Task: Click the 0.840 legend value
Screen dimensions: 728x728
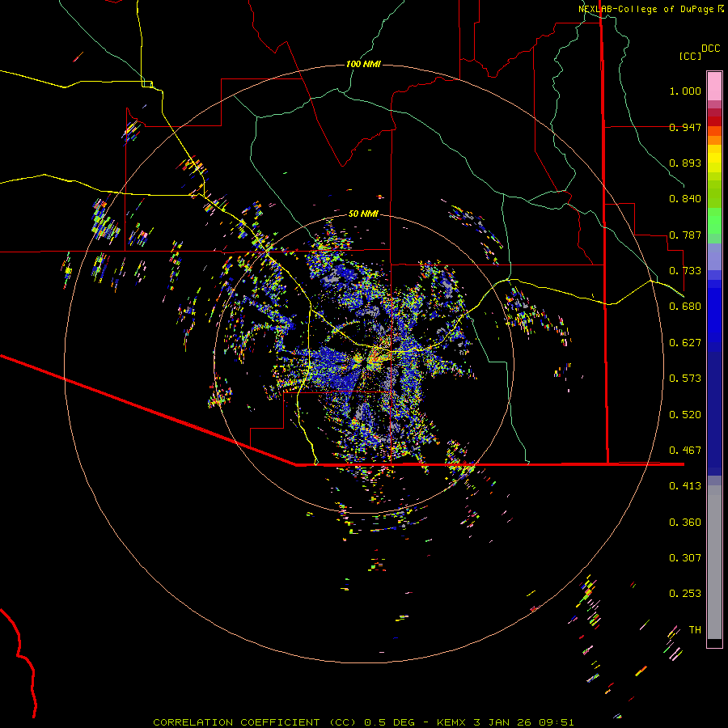Action: [685, 199]
